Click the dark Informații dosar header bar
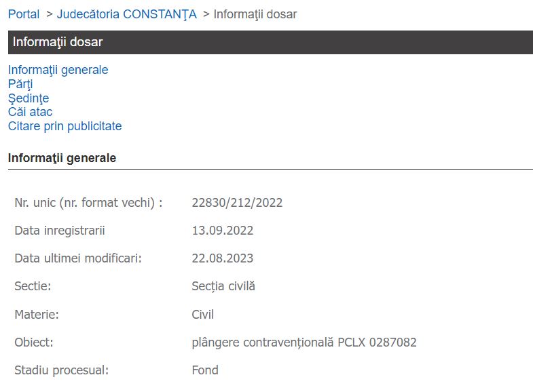This screenshot has width=533, height=392. coord(270,42)
